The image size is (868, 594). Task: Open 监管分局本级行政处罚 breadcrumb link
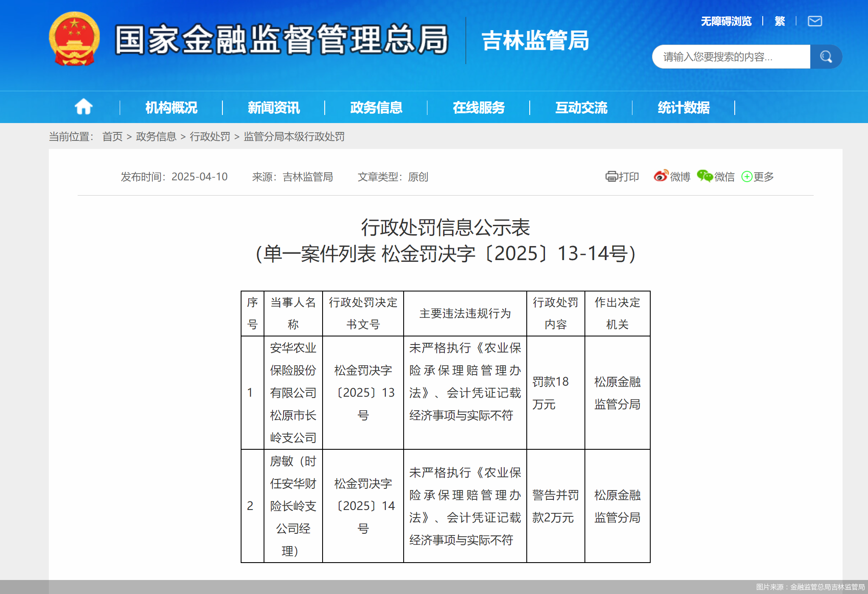point(294,137)
